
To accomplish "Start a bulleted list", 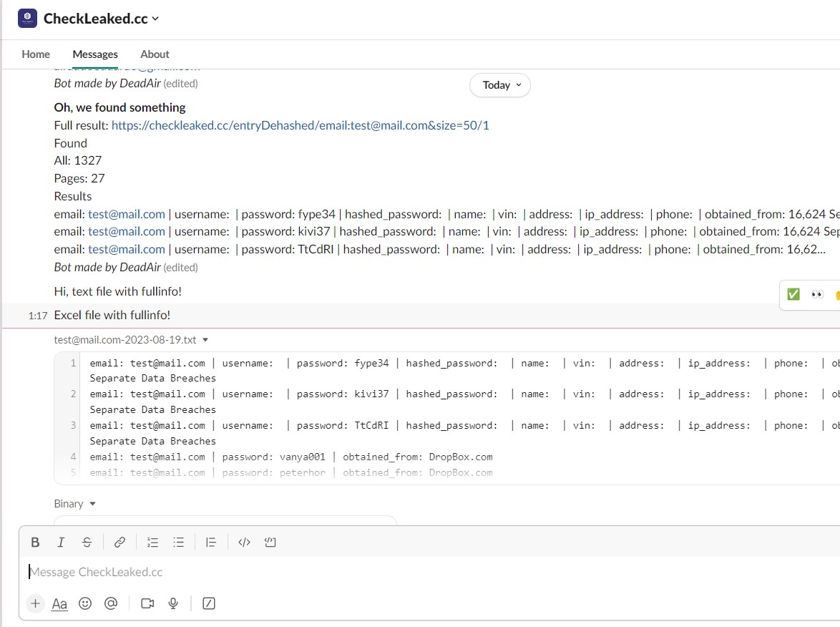I will tap(178, 543).
